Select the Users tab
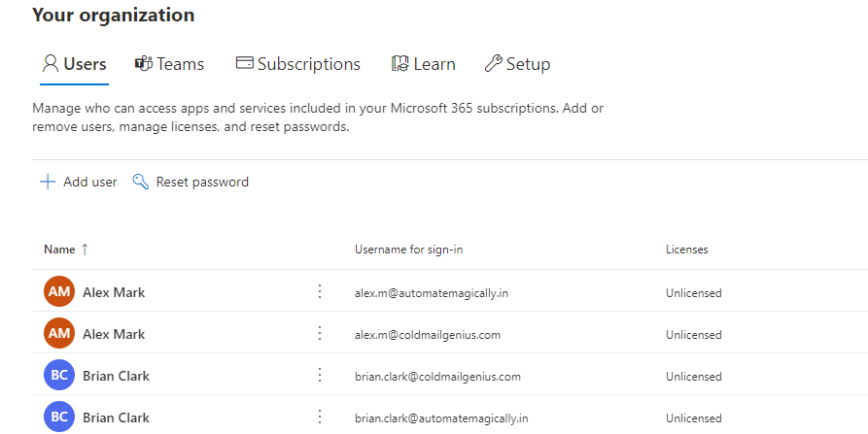Screen dimensions: 868x434 pyautogui.click(x=74, y=64)
